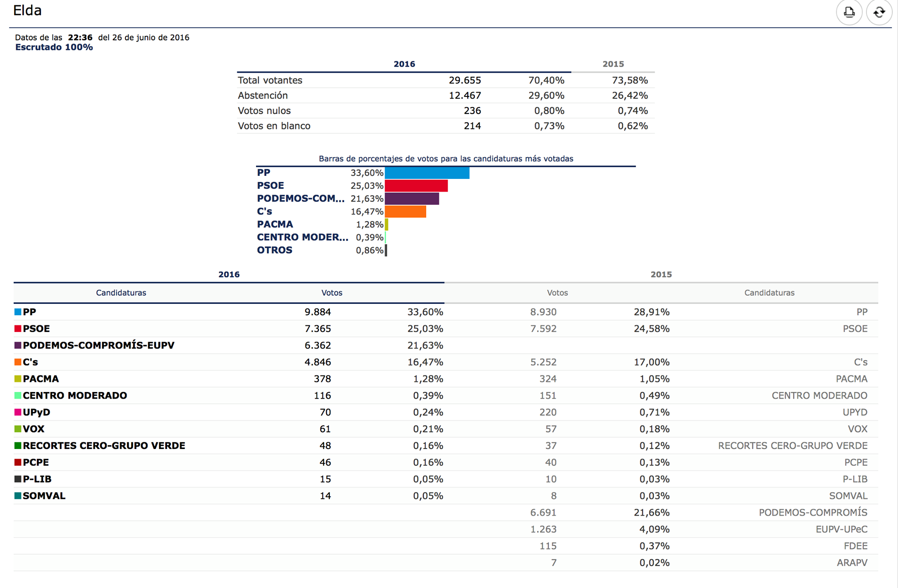Click the left Candidaturas column header
Screen dimensions: 898x588
[x=121, y=293]
